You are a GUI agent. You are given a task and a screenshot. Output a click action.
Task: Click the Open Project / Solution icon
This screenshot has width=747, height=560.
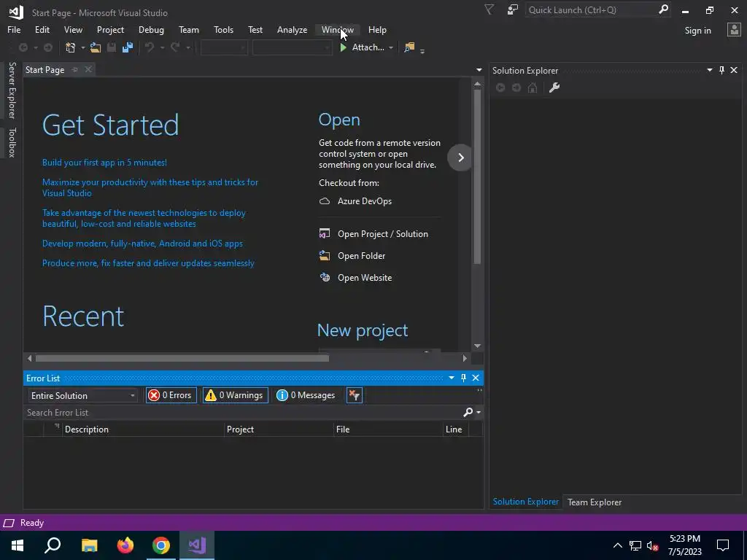point(325,234)
